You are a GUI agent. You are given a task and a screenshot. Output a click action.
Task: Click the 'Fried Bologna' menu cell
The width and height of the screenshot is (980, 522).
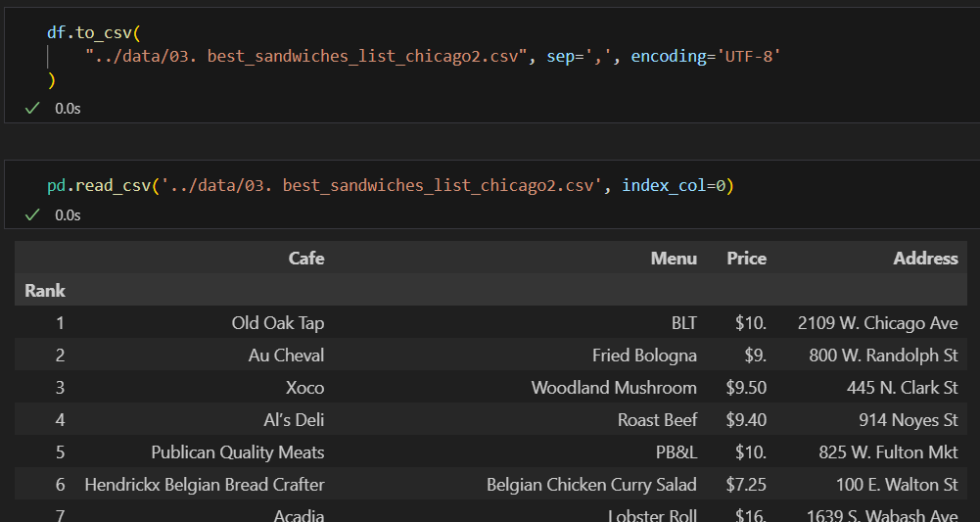644,356
